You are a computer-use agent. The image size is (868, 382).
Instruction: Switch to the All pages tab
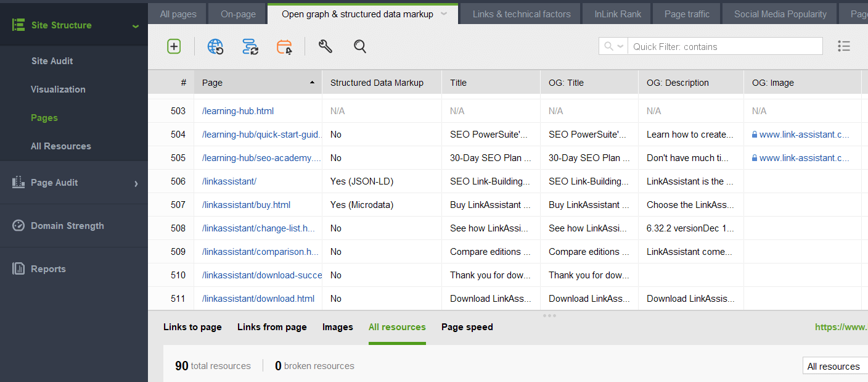[x=178, y=14]
